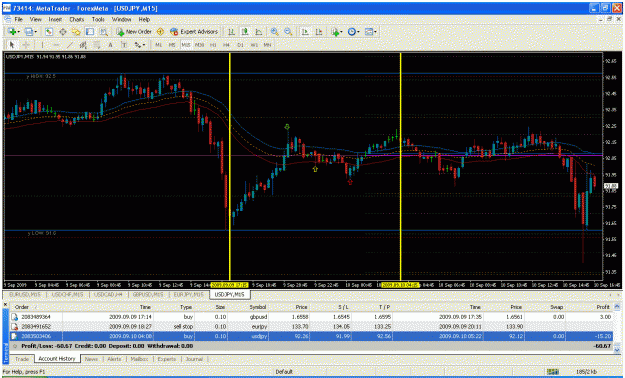Show the Data Window crosshair icon
625x378 pixels.
click(63, 32)
